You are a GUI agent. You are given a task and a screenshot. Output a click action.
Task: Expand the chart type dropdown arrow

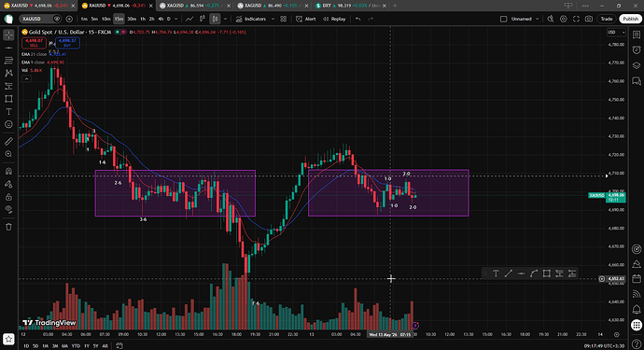tap(225, 19)
